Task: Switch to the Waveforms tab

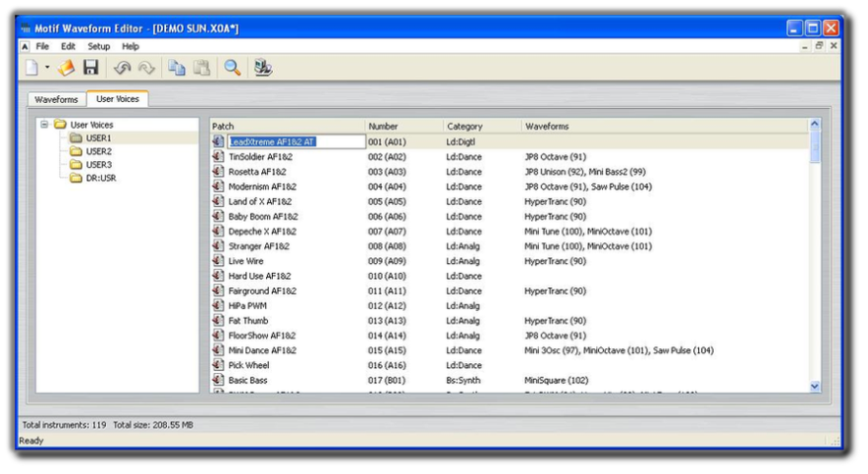Action: [56, 99]
